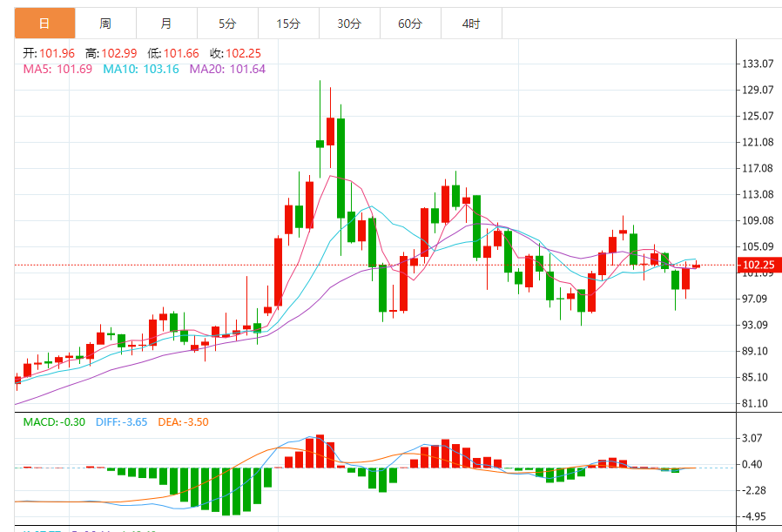782x532 pixels.
Task: Open the 4时 interval tab
Action: point(471,24)
